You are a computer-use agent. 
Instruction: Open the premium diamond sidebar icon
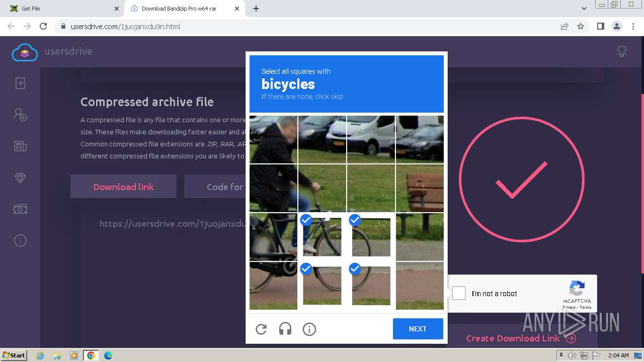[20, 178]
